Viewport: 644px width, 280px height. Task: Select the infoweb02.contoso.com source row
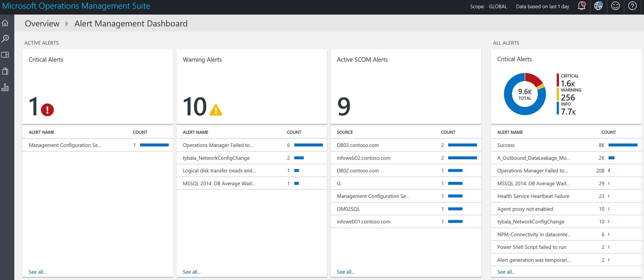pyautogui.click(x=406, y=158)
